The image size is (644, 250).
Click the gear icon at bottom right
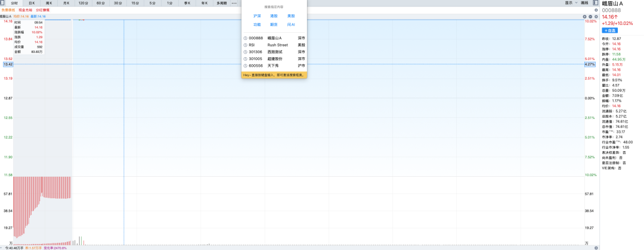pos(596,248)
